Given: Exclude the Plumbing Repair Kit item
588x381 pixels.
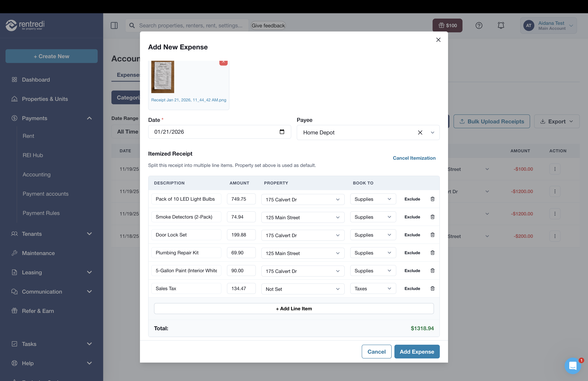Looking at the screenshot, I should tap(412, 252).
